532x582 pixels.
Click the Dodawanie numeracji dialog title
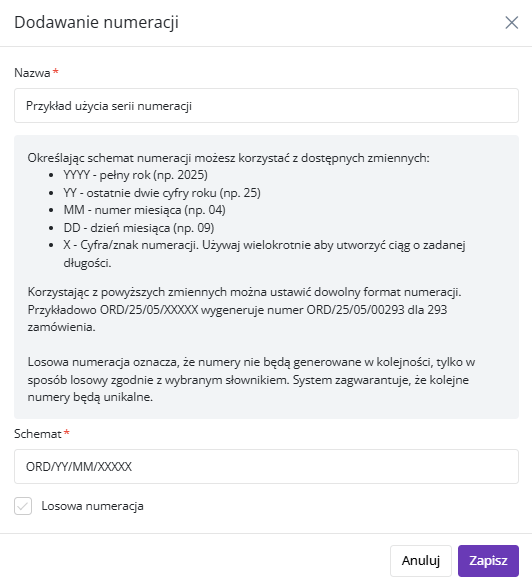point(97,22)
